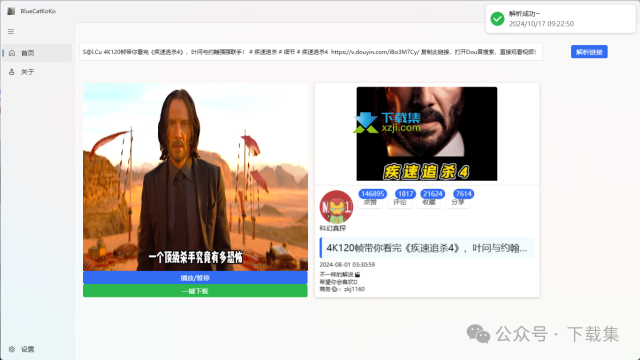Click the green checkmark success icon

pos(497,19)
